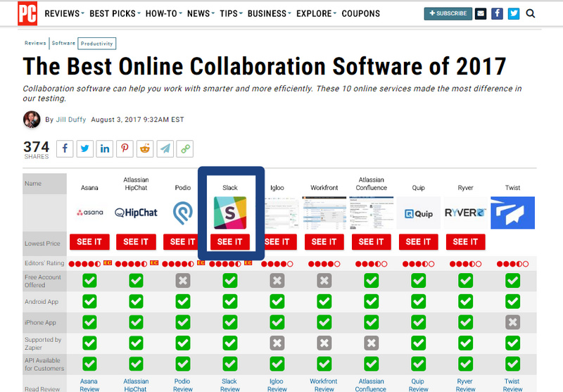The width and height of the screenshot is (563, 392).
Task: Click SEE IT for Slack
Action: click(x=230, y=242)
